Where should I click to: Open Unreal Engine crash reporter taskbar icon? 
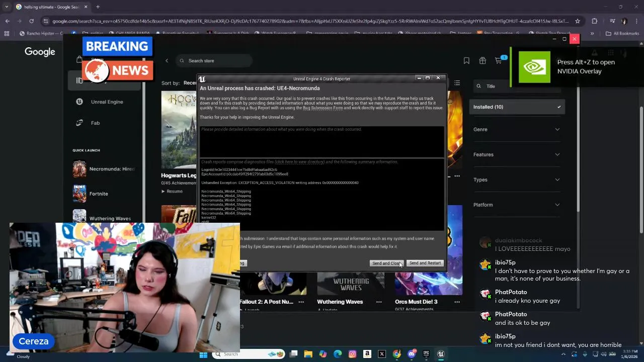[441, 354]
